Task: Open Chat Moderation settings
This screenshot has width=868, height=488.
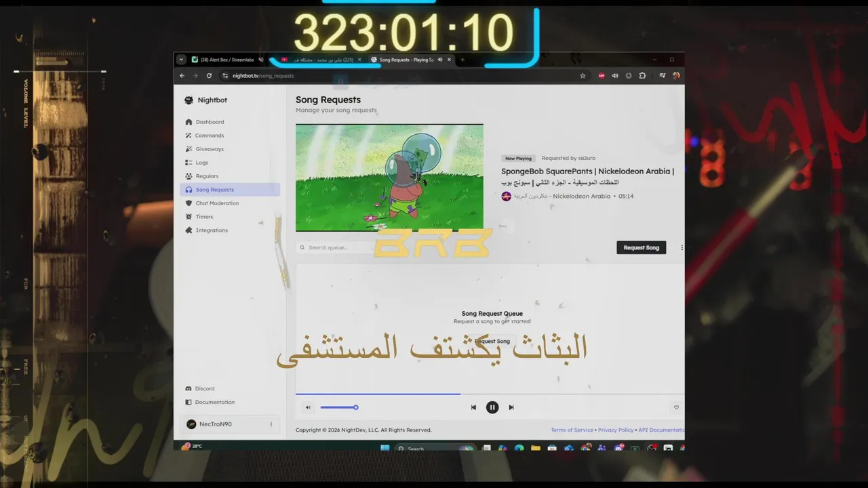Action: 217,203
